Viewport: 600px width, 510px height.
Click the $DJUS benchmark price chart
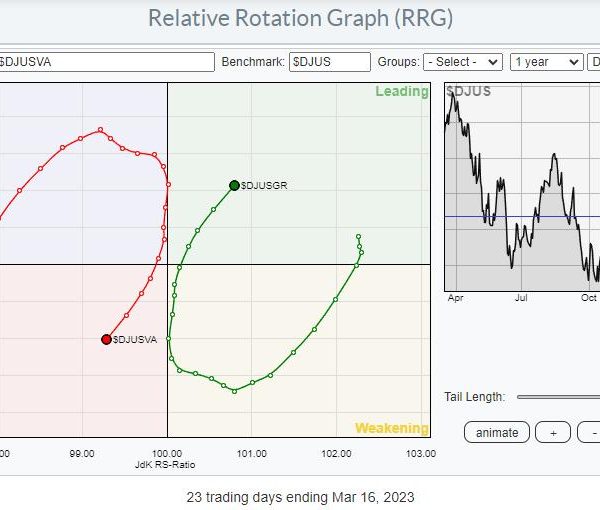point(522,187)
